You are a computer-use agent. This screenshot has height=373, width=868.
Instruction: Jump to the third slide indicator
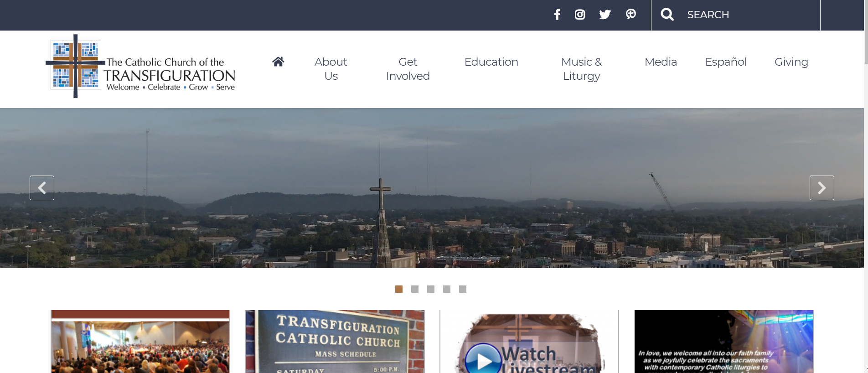[x=431, y=289]
